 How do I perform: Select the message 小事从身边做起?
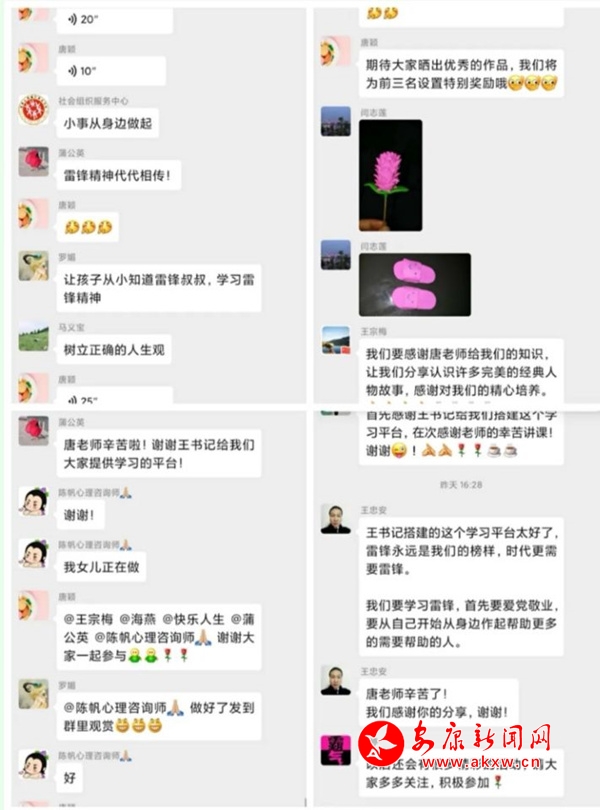[x=108, y=123]
